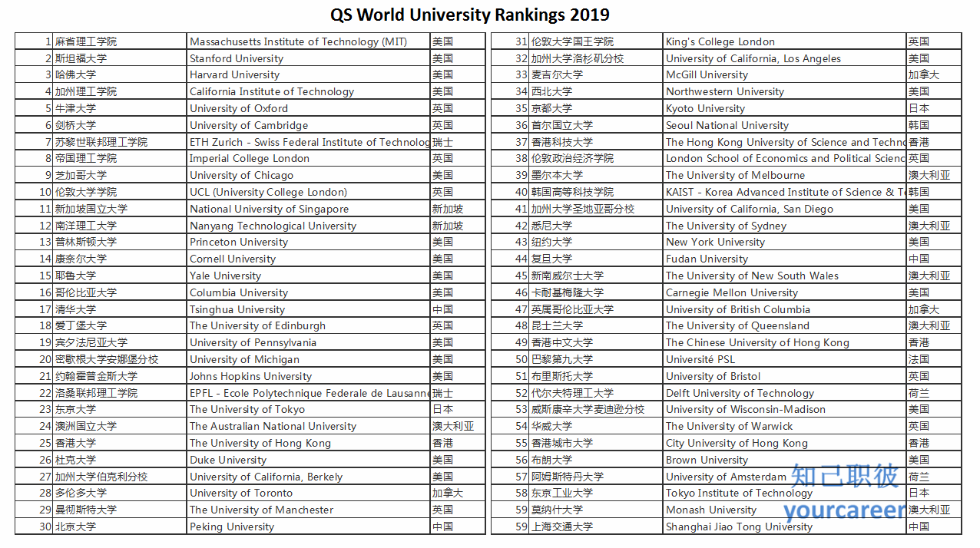Screen dimensions: 980x548
Task: Select the "麦吉尔大学" cell
Action: point(596,75)
